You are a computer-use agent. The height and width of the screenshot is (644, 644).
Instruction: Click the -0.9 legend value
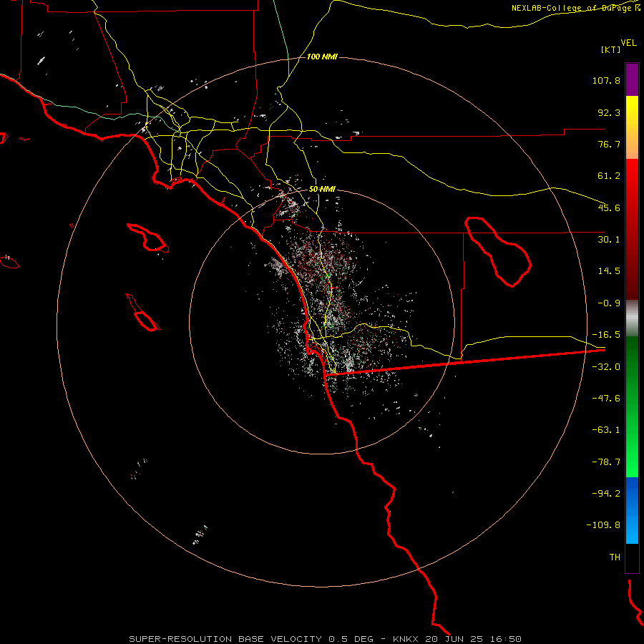(x=609, y=303)
